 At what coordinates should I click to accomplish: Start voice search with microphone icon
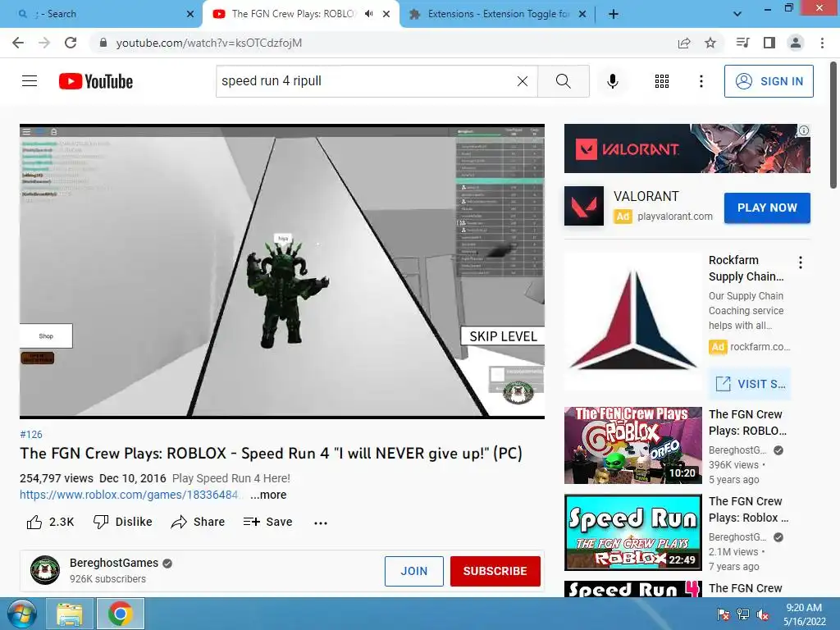(612, 81)
